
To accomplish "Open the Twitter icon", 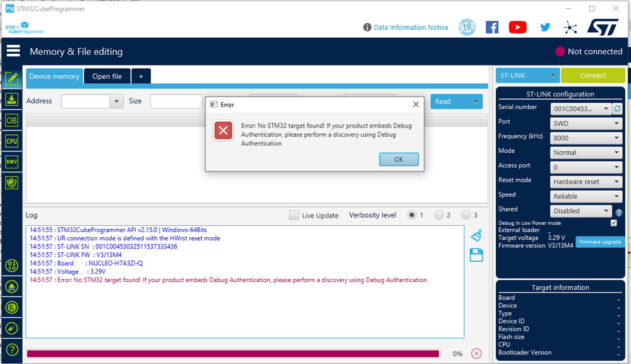I will (545, 27).
